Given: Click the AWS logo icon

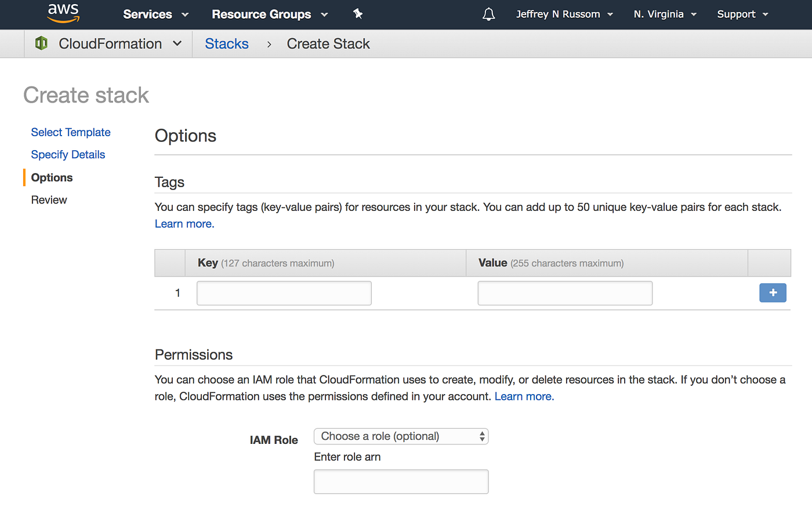Looking at the screenshot, I should tap(63, 13).
